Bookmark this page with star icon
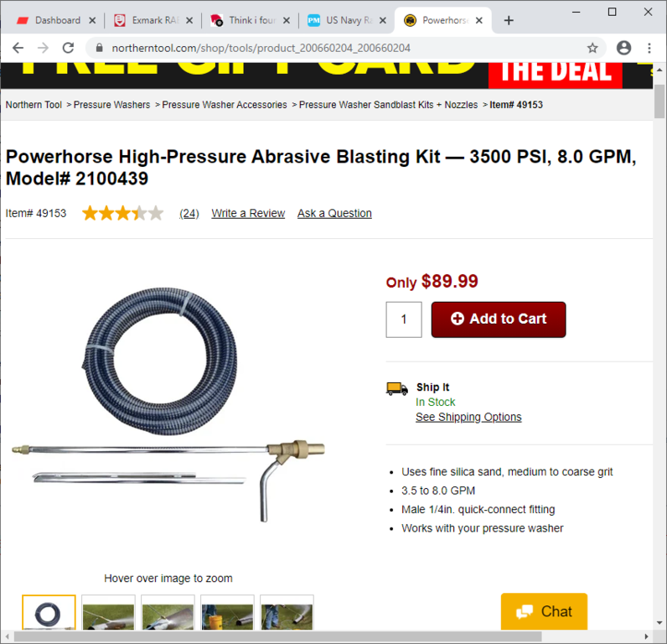The height and width of the screenshot is (644, 667). (592, 48)
